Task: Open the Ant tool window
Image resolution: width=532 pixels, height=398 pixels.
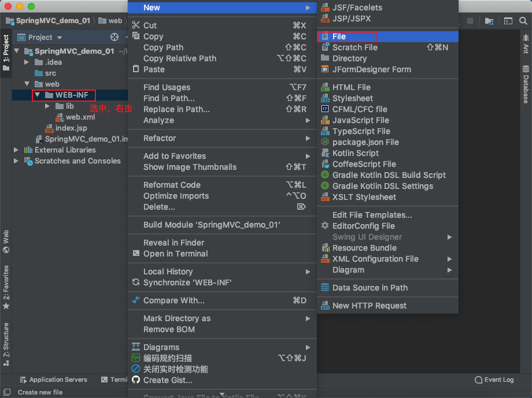Action: tap(526, 44)
